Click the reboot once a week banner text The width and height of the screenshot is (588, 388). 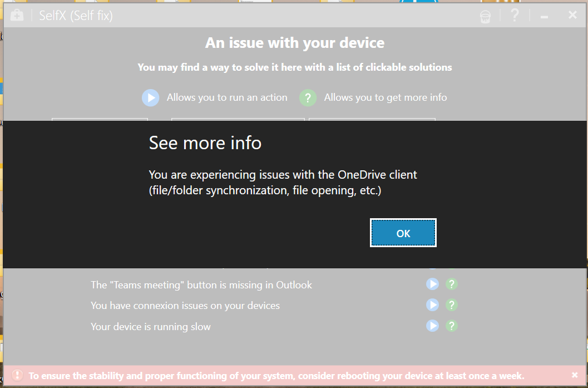(276, 376)
